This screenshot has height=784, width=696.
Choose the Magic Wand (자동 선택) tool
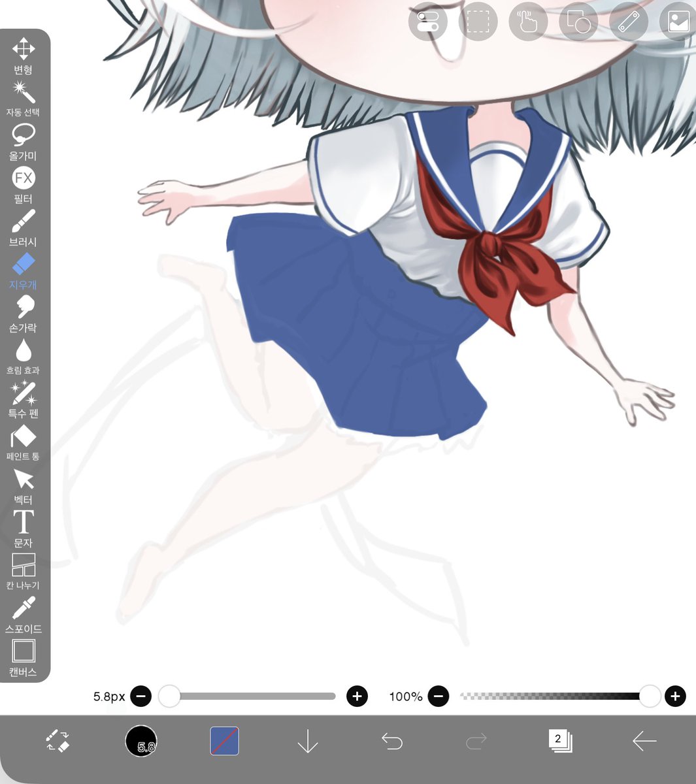(24, 99)
